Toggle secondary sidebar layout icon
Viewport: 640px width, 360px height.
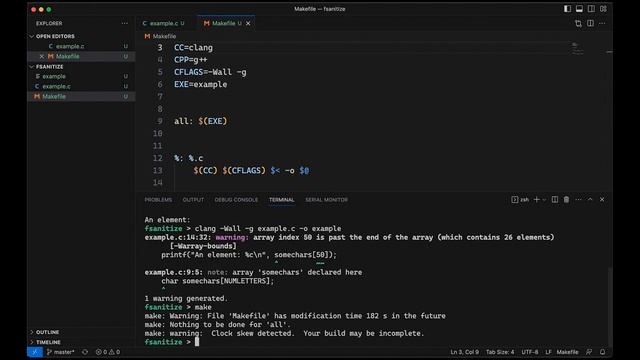pos(591,9)
